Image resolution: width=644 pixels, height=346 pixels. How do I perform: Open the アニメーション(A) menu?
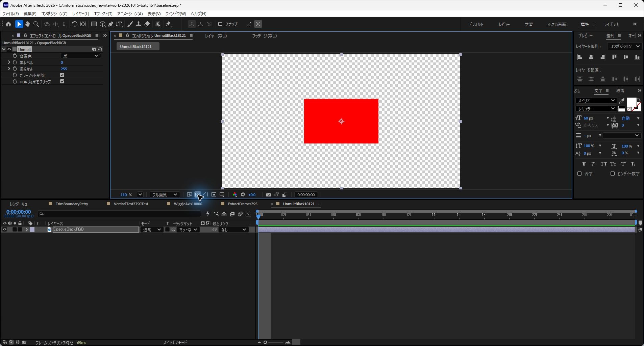[x=130, y=14]
